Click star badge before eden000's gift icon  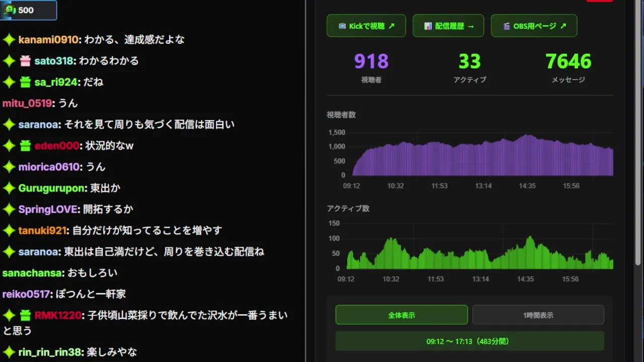click(9, 146)
